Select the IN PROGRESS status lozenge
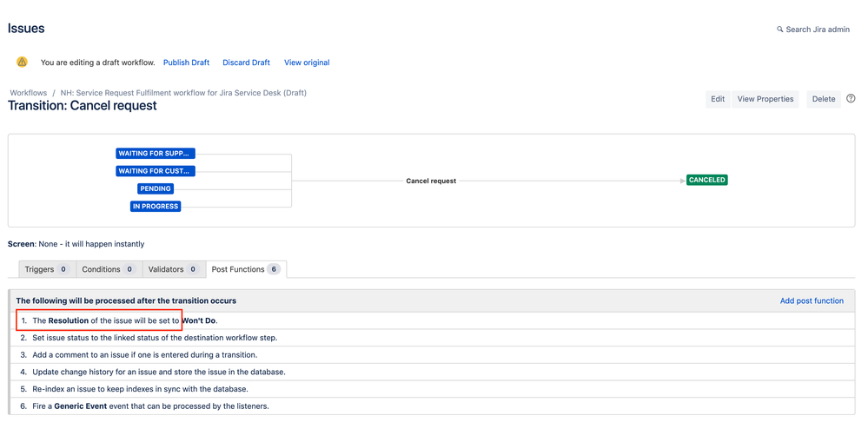Image resolution: width=868 pixels, height=442 pixels. click(156, 207)
